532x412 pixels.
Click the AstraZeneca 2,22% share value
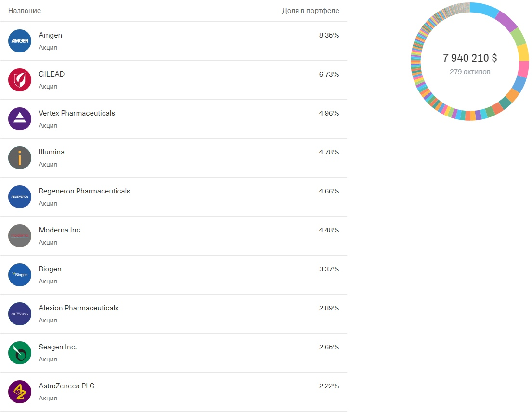click(x=329, y=386)
